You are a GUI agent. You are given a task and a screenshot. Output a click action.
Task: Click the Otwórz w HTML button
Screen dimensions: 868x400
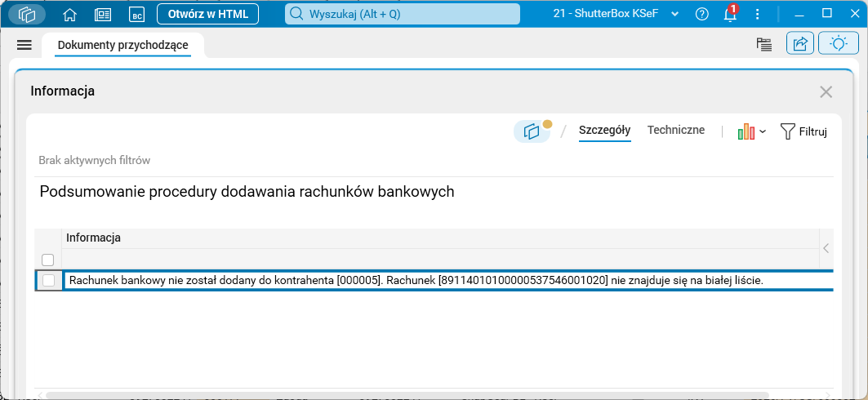(x=207, y=15)
